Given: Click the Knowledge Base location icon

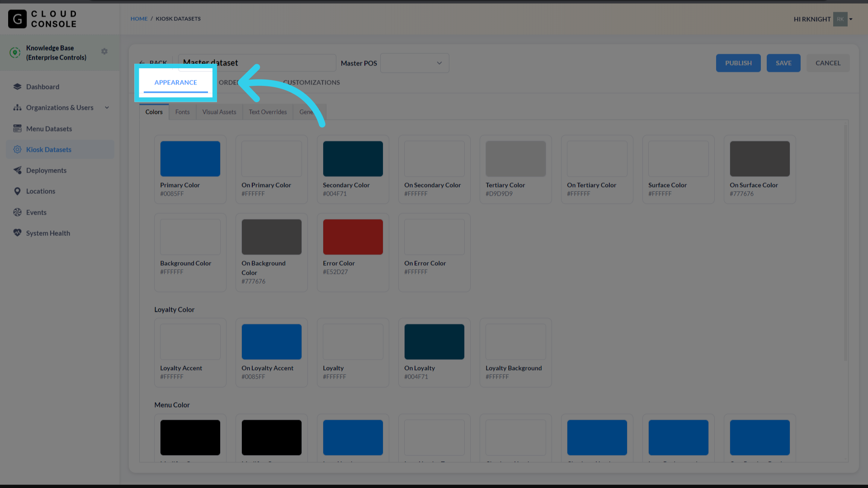Looking at the screenshot, I should (15, 53).
